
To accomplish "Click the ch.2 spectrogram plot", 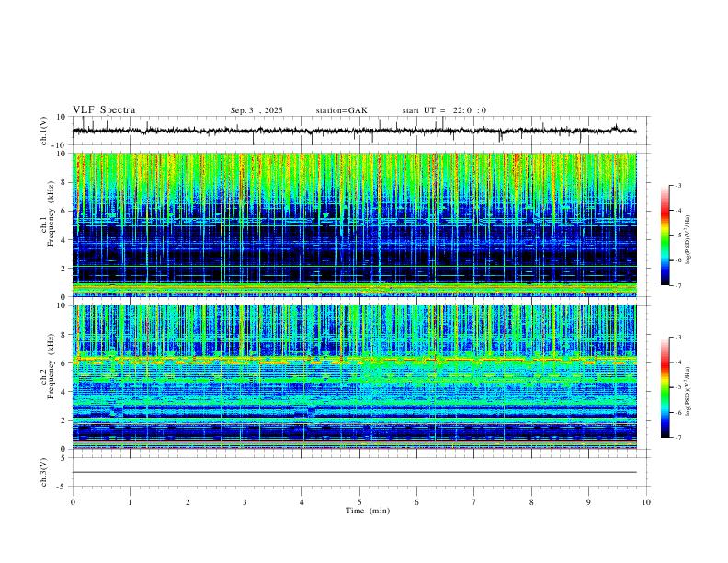I will click(x=354, y=377).
